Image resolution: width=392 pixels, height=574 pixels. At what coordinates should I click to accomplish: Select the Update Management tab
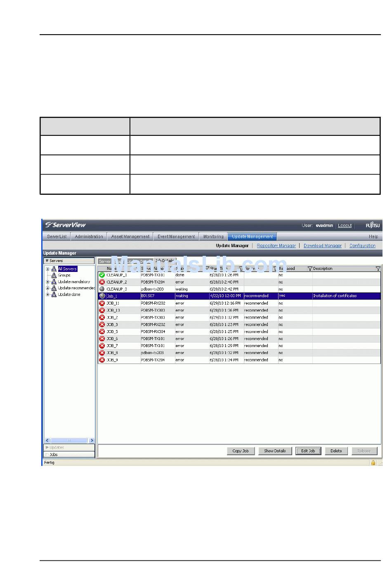point(252,236)
